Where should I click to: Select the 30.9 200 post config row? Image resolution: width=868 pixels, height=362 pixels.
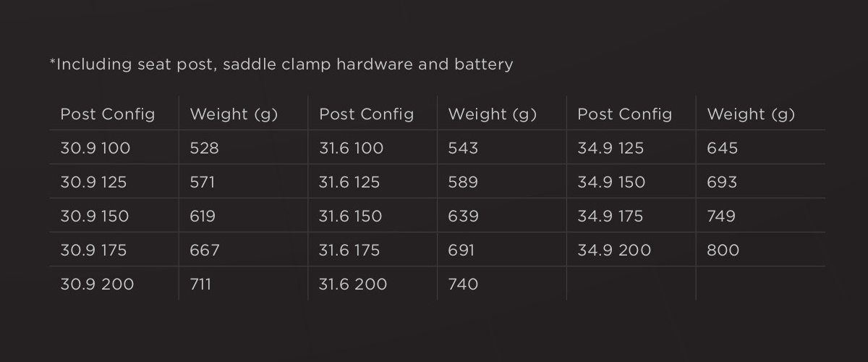tap(97, 285)
